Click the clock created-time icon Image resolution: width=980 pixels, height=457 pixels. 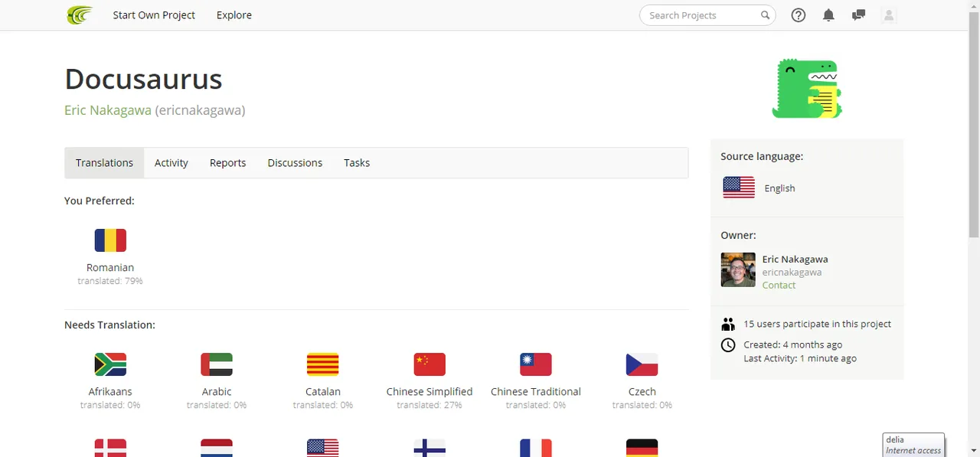click(x=728, y=345)
